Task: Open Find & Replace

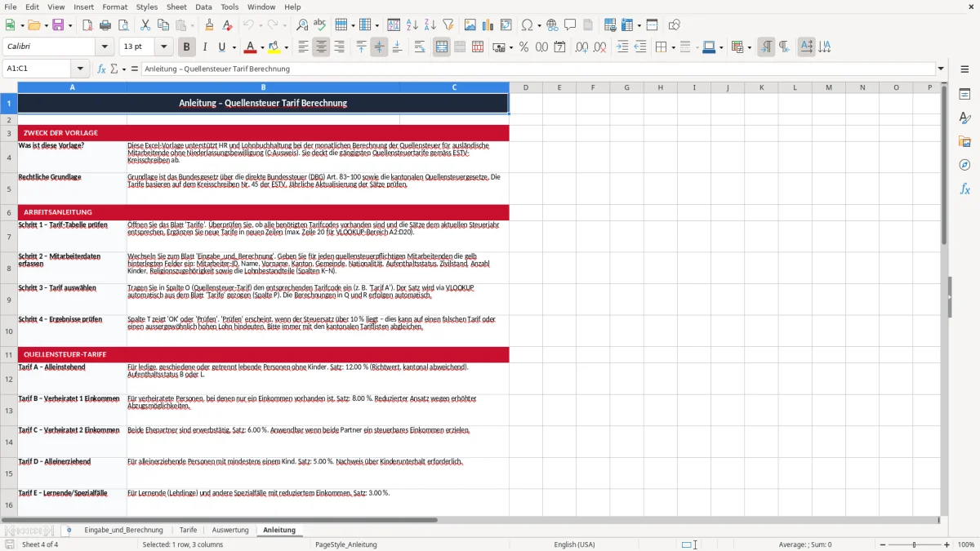Action: pyautogui.click(x=302, y=25)
